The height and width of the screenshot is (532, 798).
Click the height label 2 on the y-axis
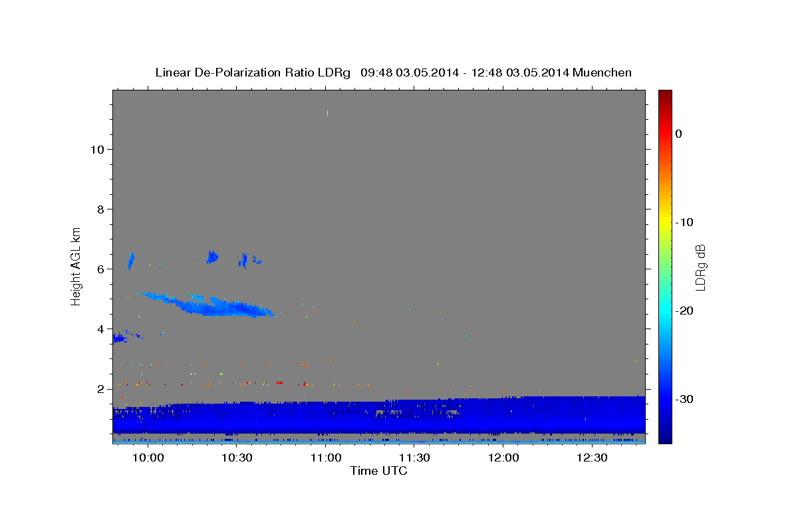(100, 388)
